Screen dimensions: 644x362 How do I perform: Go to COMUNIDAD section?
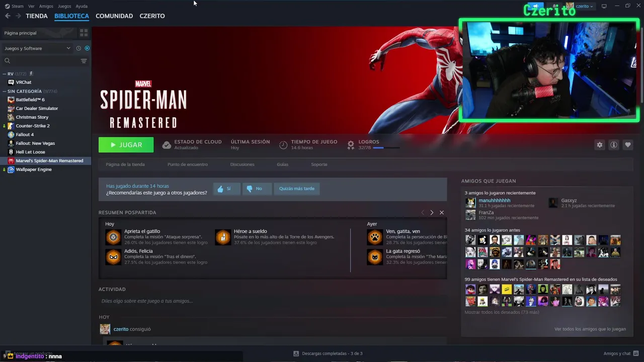tap(114, 16)
